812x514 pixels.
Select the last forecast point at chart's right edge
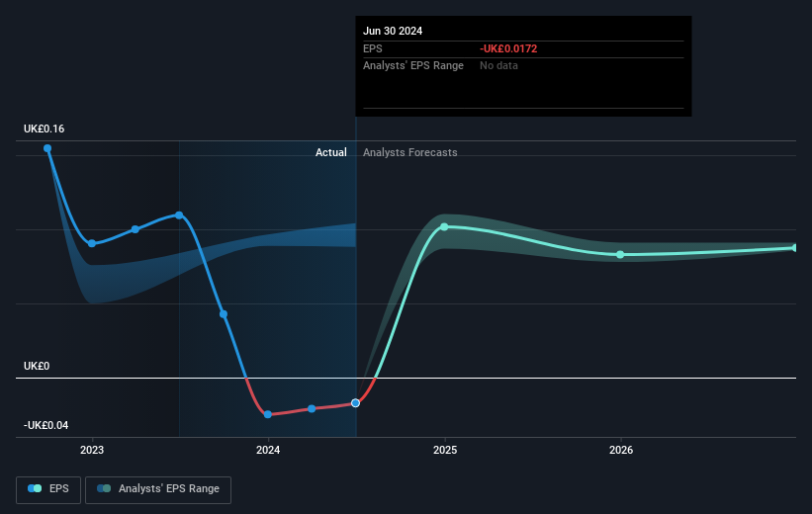(x=795, y=248)
